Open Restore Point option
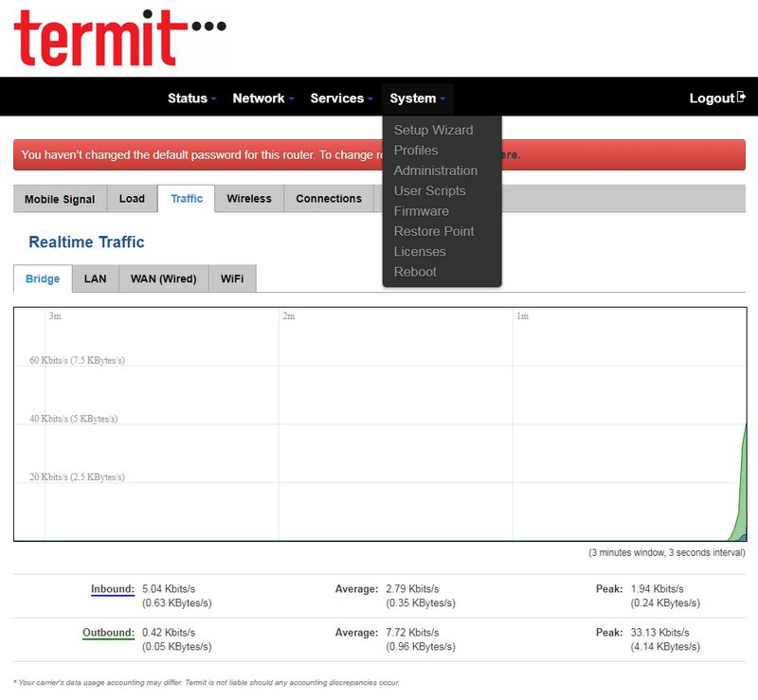Image resolution: width=758 pixels, height=700 pixels. tap(433, 231)
